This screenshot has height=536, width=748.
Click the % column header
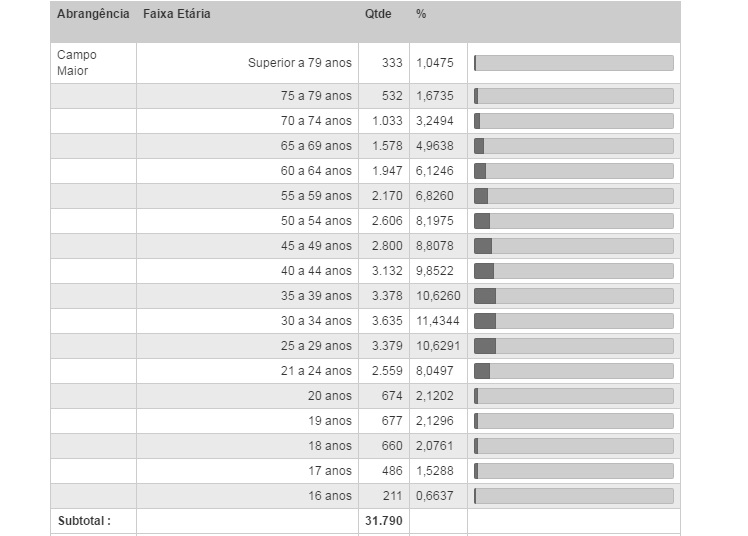(421, 14)
